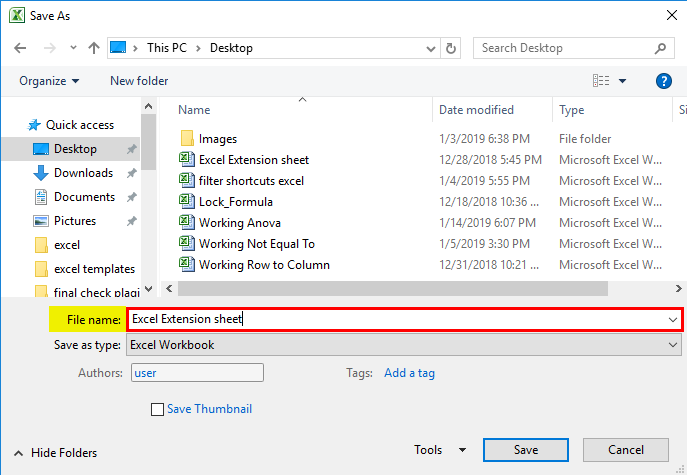
Task: Collapse the dialog with Hide Folders
Action: 56,453
